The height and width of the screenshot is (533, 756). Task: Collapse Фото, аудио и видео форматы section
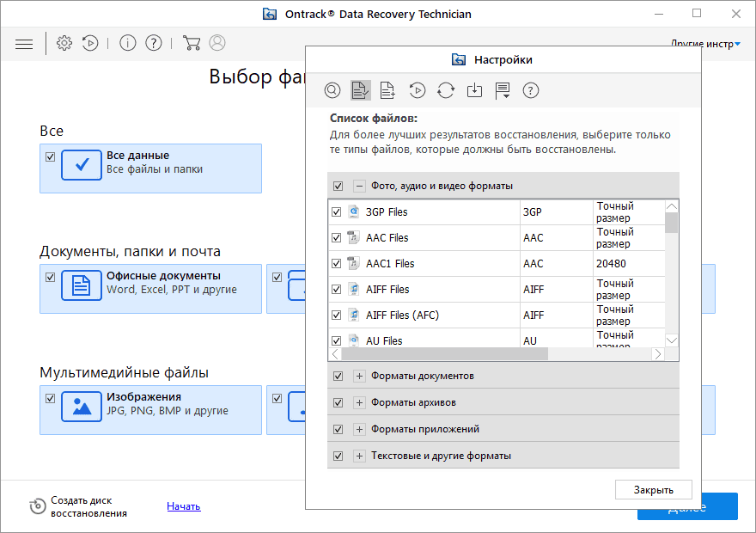[359, 186]
